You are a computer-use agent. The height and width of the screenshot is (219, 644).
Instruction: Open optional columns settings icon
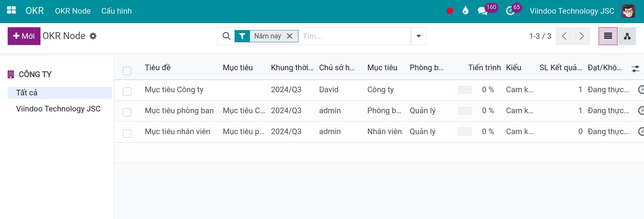click(x=635, y=69)
